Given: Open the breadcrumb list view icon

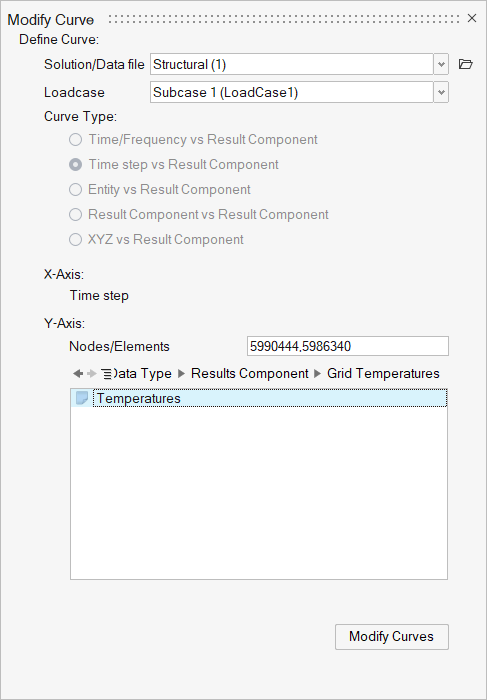Looking at the screenshot, I should pos(106,374).
